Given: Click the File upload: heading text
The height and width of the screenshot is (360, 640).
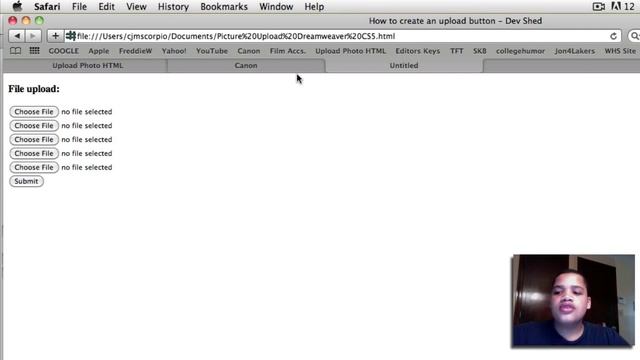Looking at the screenshot, I should click(x=34, y=89).
